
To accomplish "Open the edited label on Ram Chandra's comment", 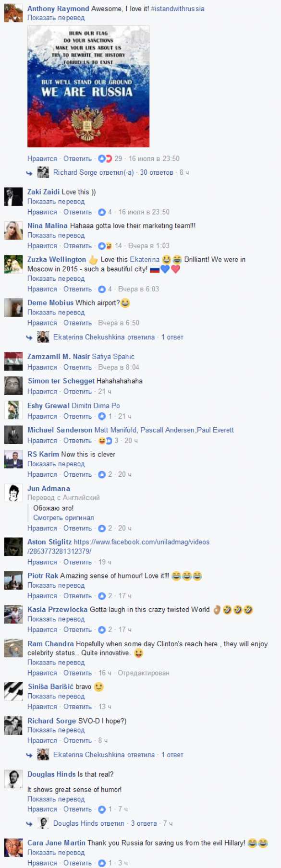I will pyautogui.click(x=144, y=673).
